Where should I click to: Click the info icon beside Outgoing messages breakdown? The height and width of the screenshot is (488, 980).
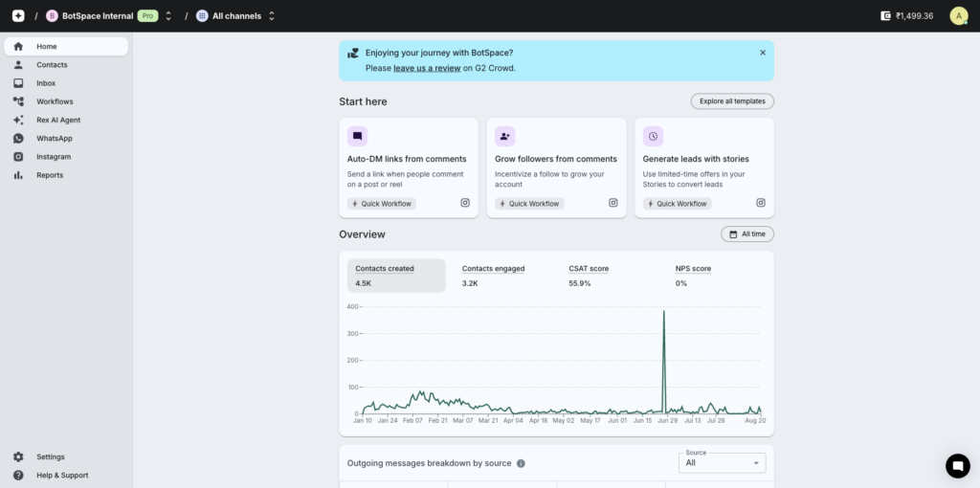(x=521, y=464)
